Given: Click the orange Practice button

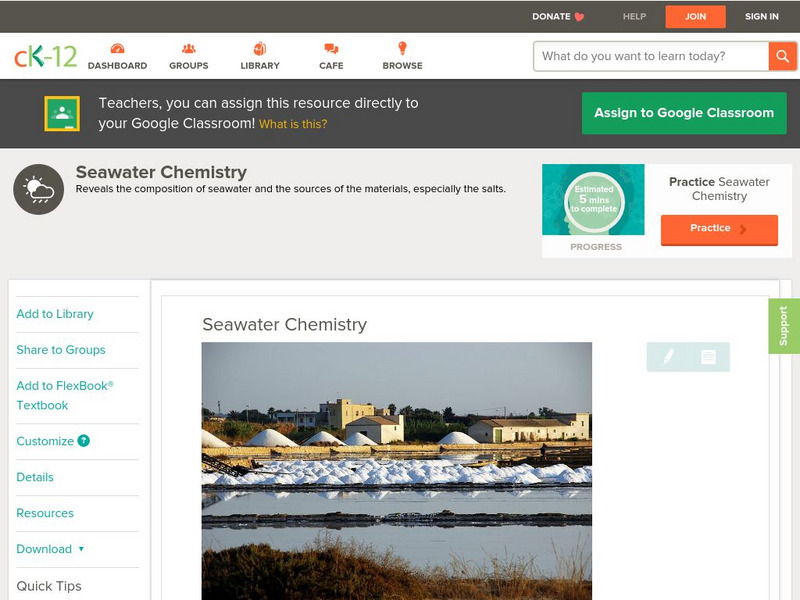Looking at the screenshot, I should (719, 229).
